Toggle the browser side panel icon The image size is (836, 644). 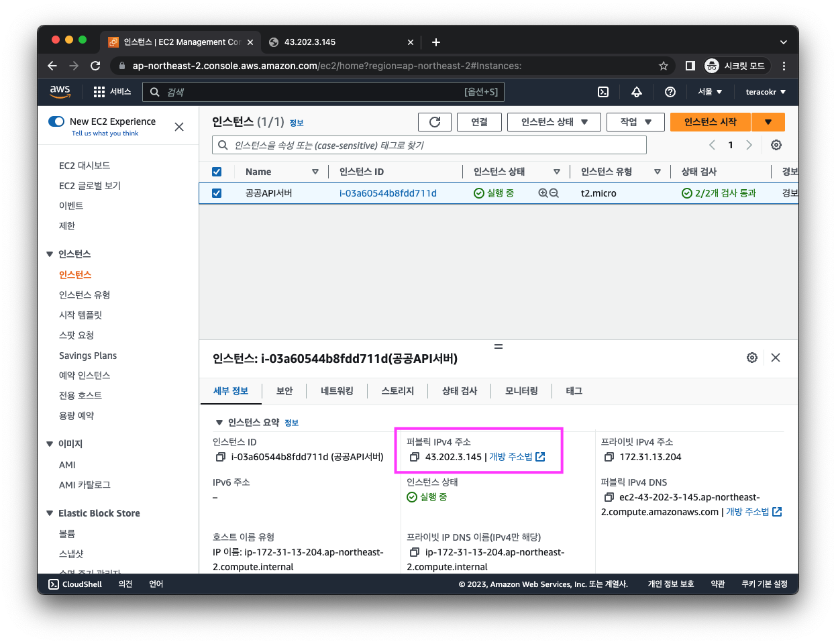690,66
